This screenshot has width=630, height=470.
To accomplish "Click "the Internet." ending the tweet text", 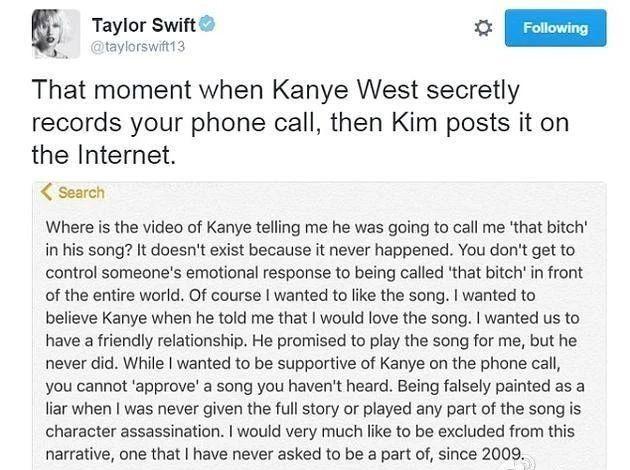I will pyautogui.click(x=103, y=155).
